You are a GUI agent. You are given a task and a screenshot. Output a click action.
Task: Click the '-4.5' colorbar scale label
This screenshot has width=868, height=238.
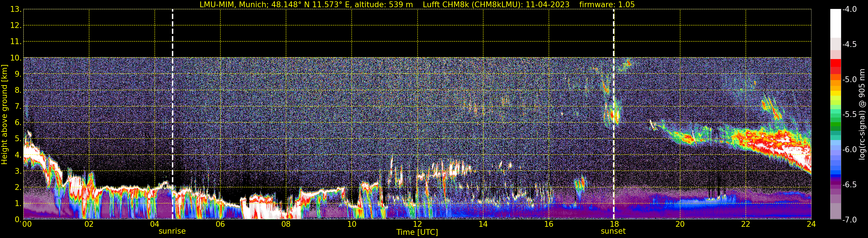tap(850, 44)
